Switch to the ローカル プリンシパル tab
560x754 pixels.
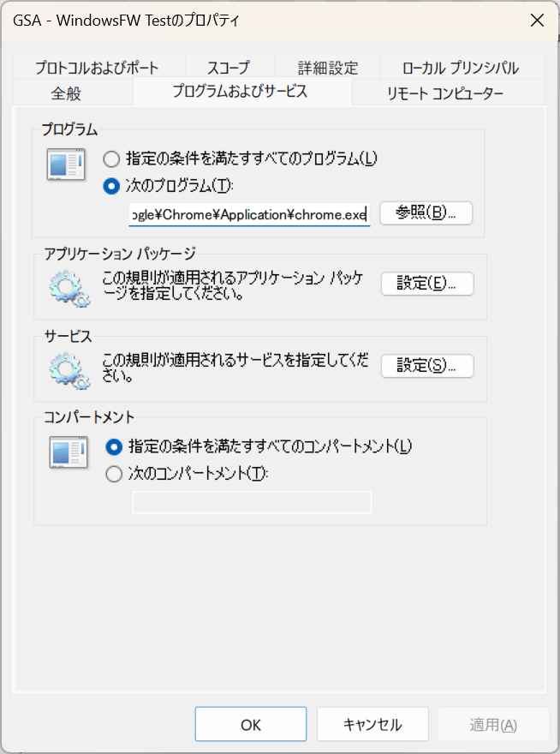[462, 68]
